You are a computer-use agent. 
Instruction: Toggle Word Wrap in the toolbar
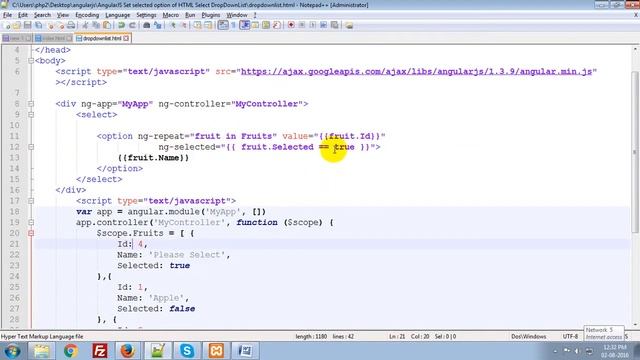(222, 25)
